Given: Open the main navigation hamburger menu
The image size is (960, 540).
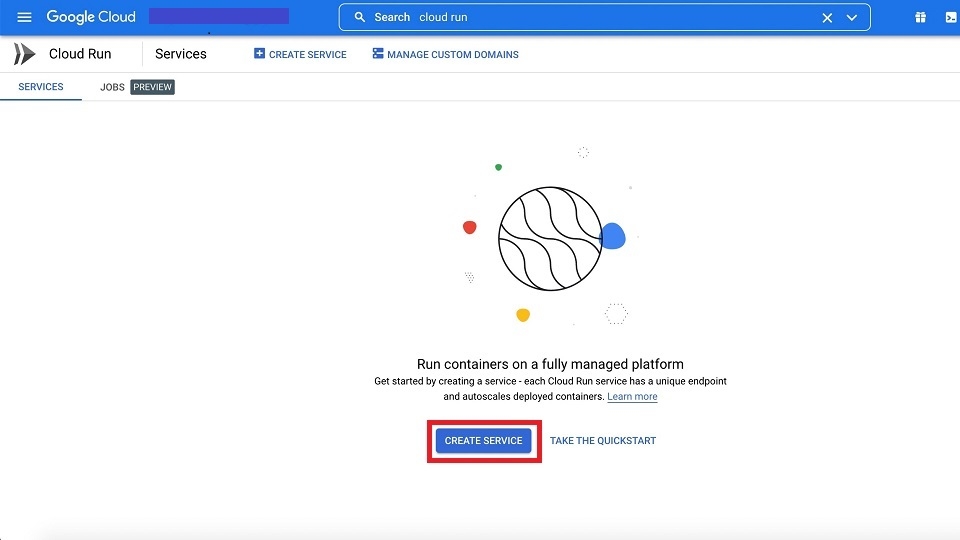Looking at the screenshot, I should [x=25, y=17].
